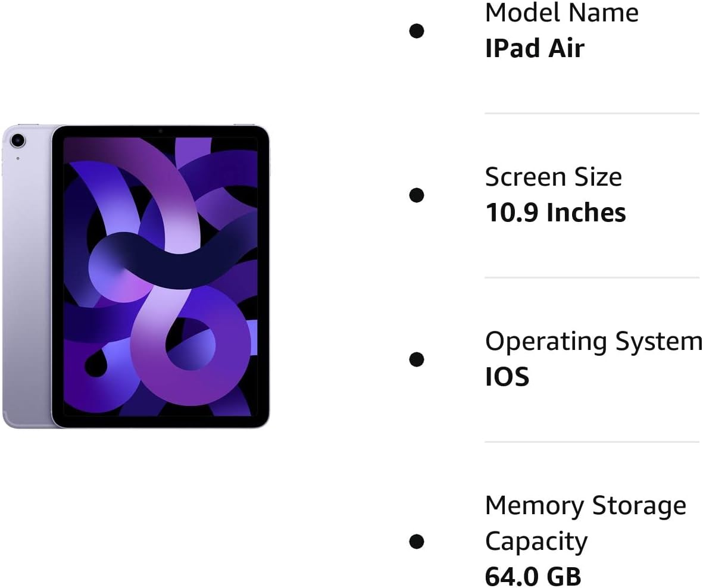Click the Screen Size label

click(x=553, y=177)
